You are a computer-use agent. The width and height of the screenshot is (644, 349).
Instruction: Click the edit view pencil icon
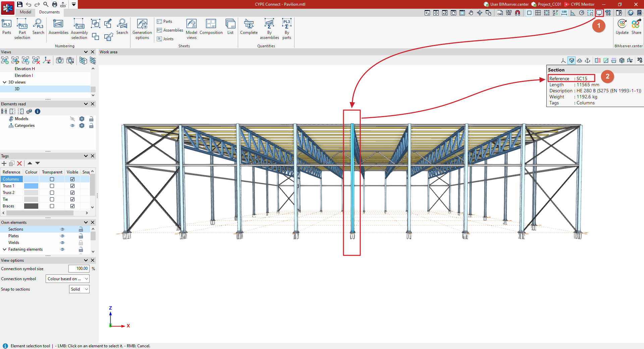pos(15,60)
